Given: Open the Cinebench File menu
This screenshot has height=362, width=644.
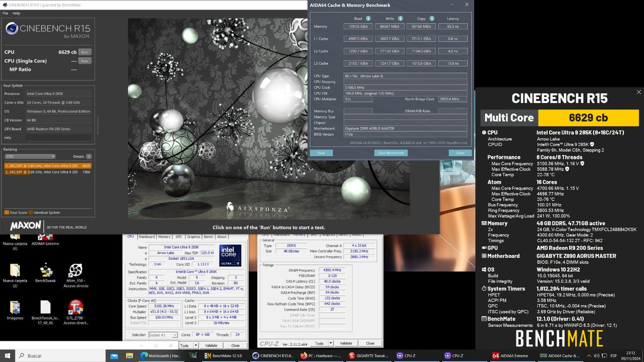Looking at the screenshot, I should point(6,13).
